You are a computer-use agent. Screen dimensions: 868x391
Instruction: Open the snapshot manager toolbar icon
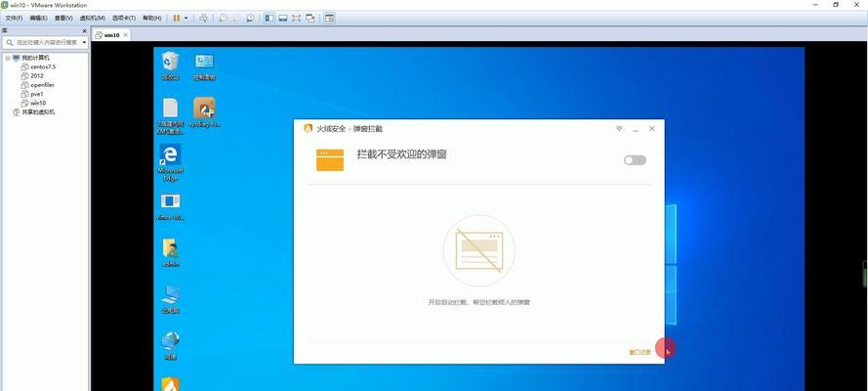250,18
